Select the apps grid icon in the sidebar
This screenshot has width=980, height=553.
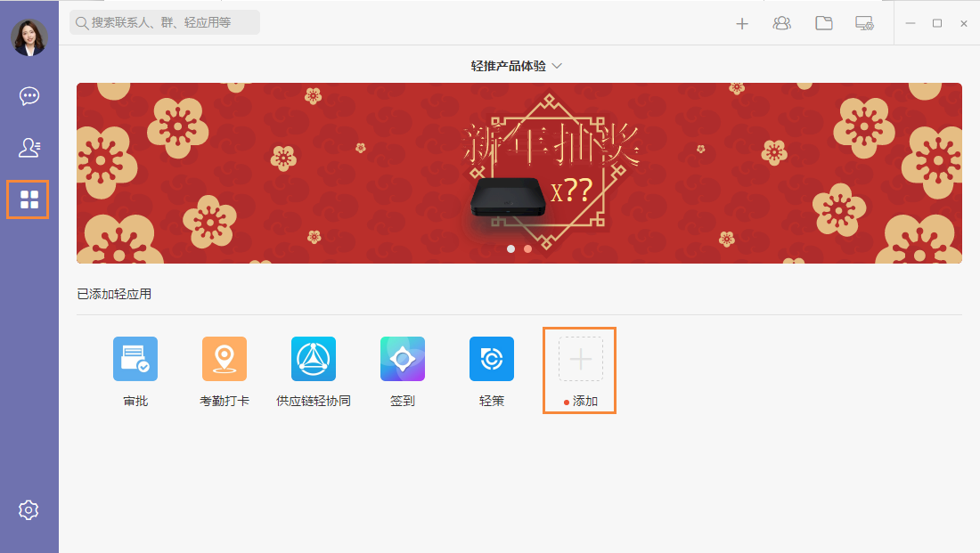(29, 199)
